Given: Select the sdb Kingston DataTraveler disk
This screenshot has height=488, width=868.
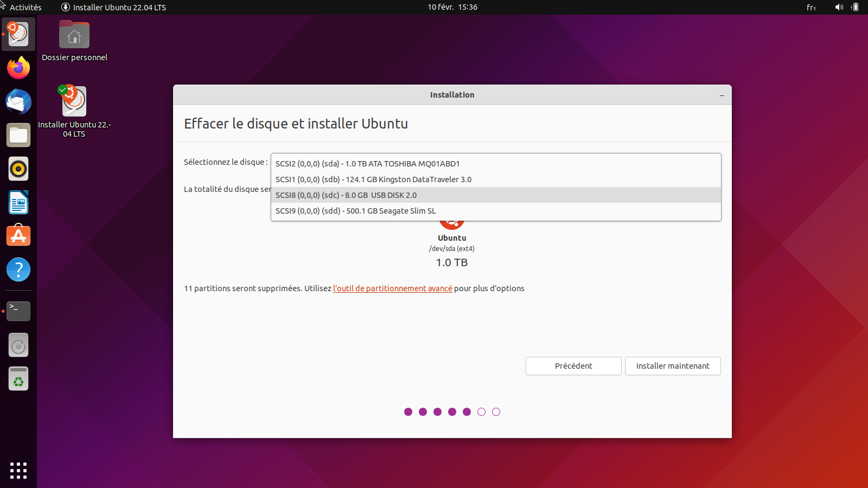Looking at the screenshot, I should tap(496, 179).
